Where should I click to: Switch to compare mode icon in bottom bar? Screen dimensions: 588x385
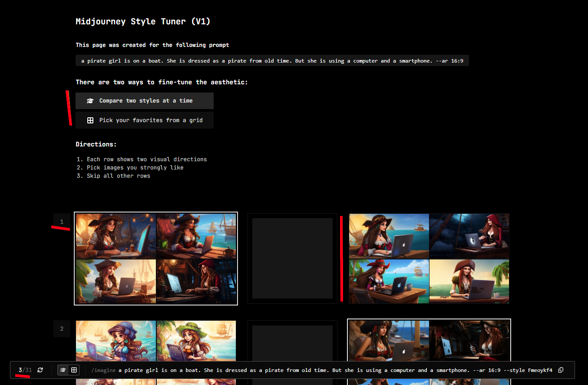coord(63,370)
